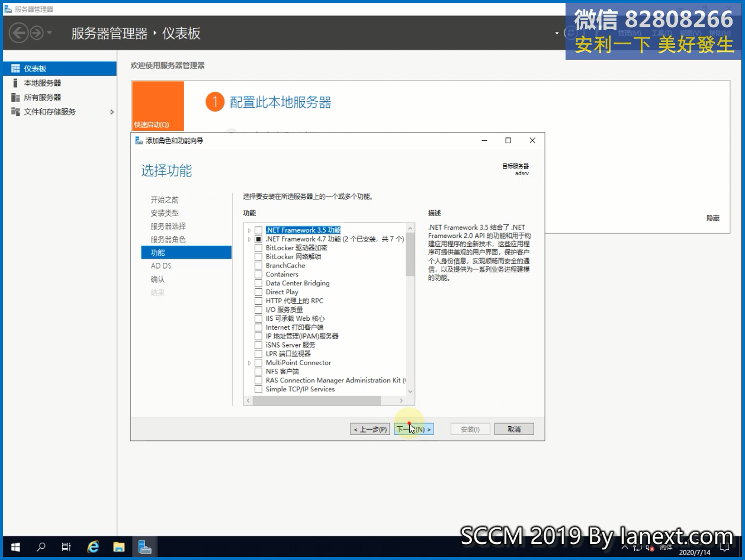745x560 pixels.
Task: Expand the 文件和存储服务 sidebar arrow
Action: [112, 112]
